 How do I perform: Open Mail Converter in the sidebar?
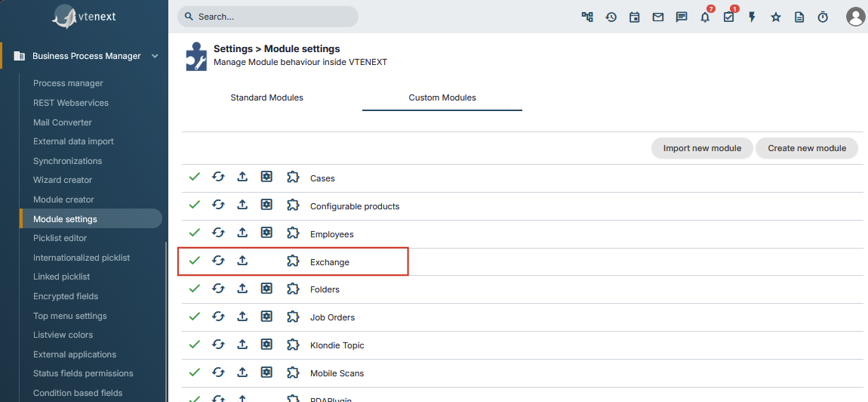[63, 122]
